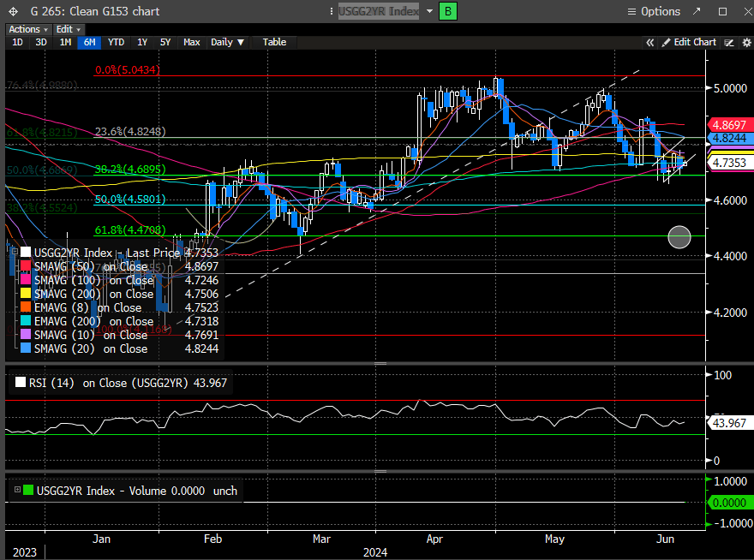Select the Max time range button

[x=191, y=42]
